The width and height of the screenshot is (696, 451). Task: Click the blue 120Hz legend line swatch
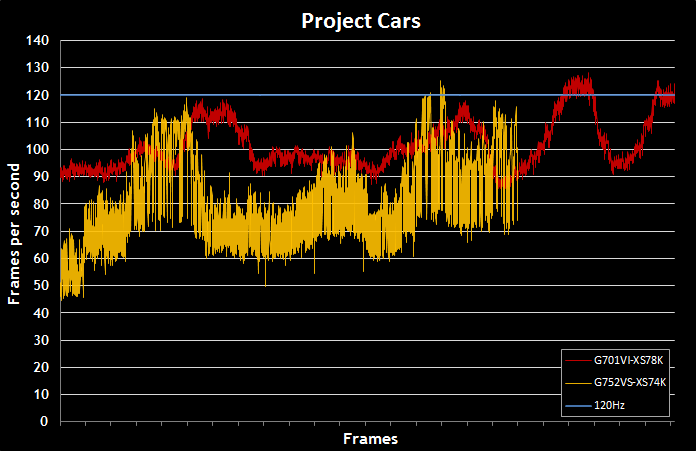tap(578, 406)
